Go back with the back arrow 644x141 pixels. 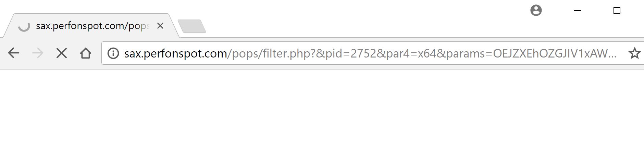click(14, 53)
